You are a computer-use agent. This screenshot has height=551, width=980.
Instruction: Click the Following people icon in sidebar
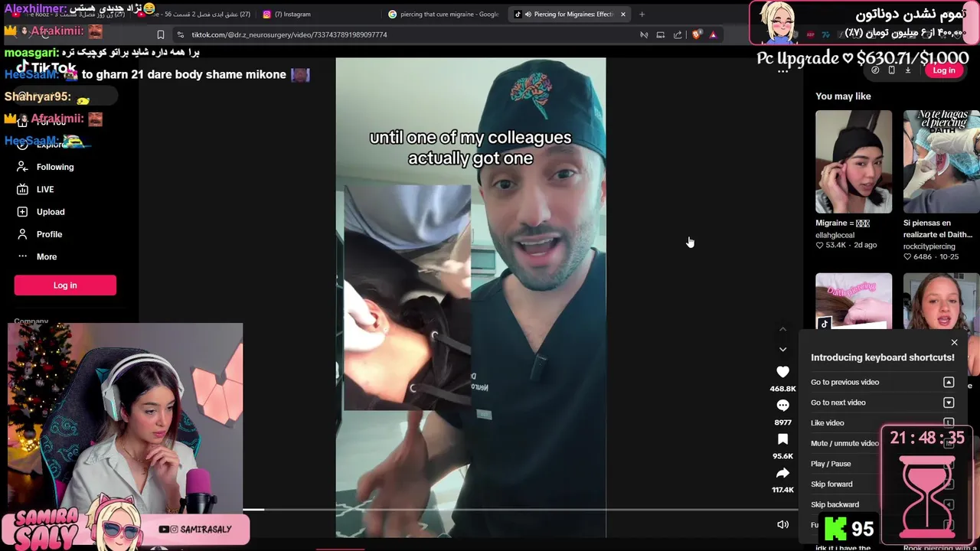[22, 167]
